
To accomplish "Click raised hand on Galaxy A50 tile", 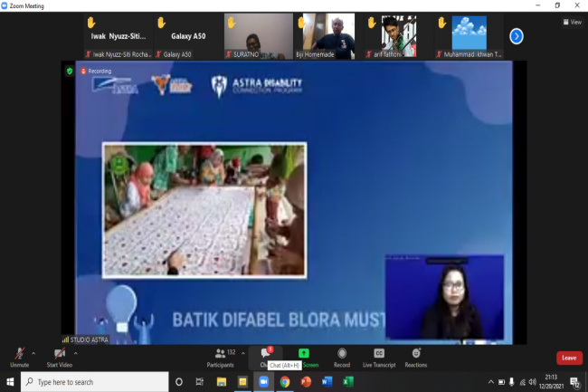I will 161,23.
